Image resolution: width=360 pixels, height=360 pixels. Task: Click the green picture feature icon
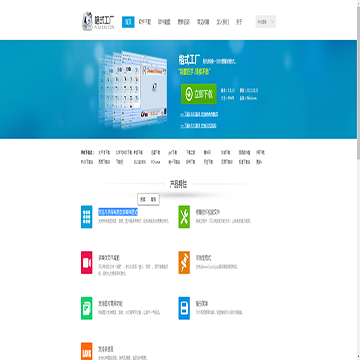click(x=86, y=308)
